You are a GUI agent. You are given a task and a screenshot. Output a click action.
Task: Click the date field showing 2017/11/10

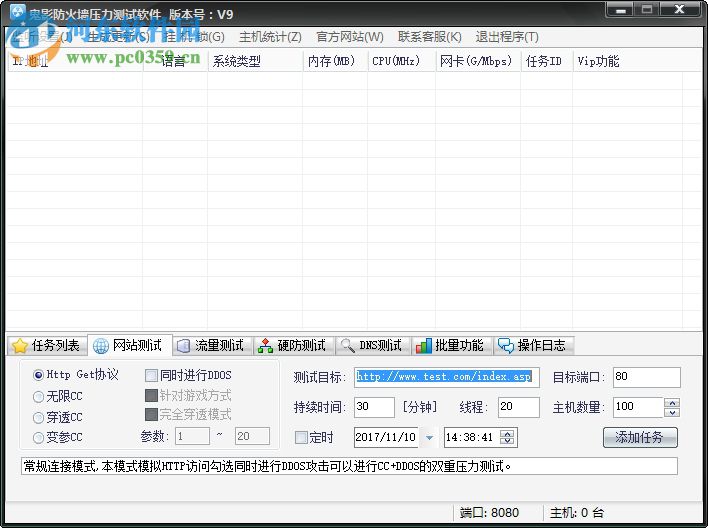(387, 437)
